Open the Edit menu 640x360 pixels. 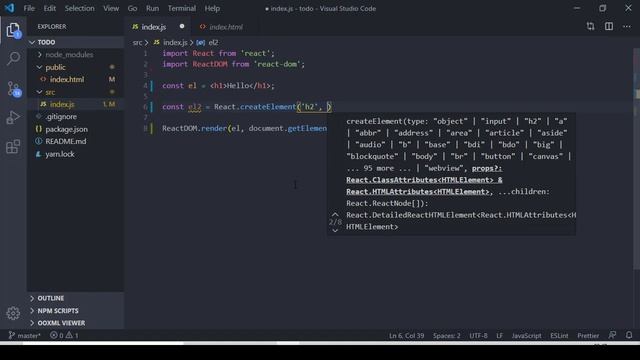click(x=49, y=8)
